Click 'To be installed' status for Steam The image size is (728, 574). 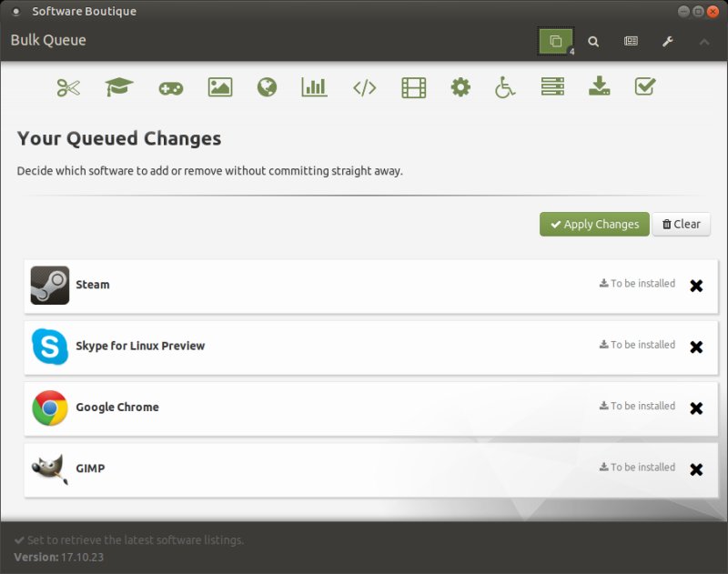(x=637, y=283)
